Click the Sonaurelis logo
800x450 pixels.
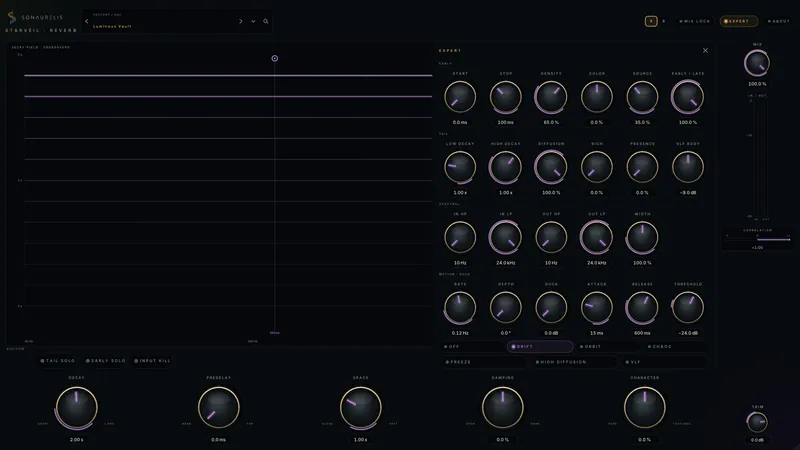36,17
